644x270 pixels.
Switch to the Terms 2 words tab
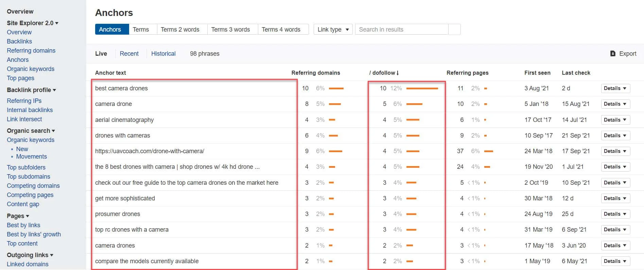point(180,30)
